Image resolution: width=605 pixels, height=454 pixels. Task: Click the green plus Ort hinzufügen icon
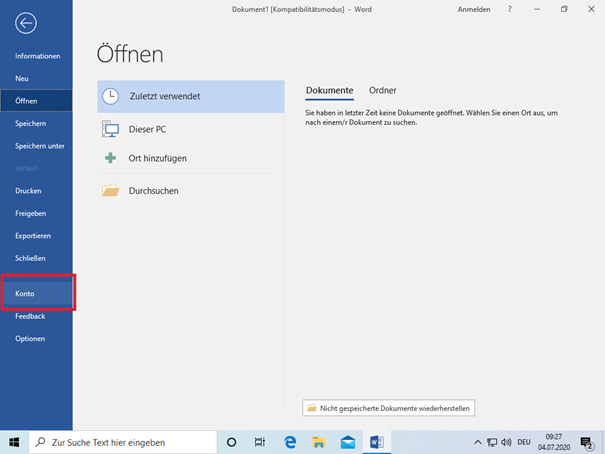point(111,158)
